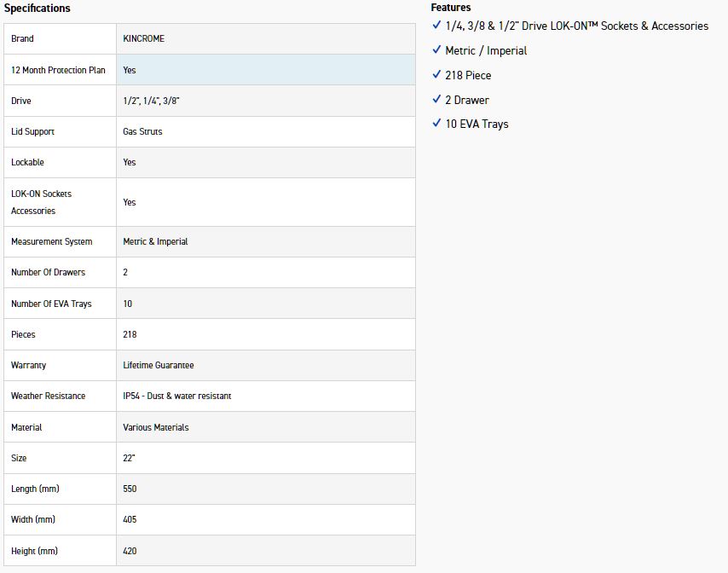Click the Lifetime Guarantee warranty value
This screenshot has width=728, height=573.
tap(159, 365)
